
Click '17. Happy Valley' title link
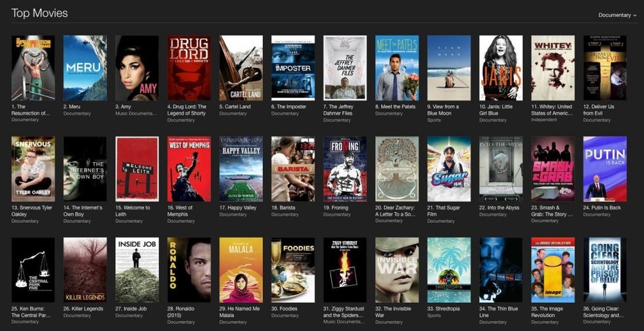239,208
